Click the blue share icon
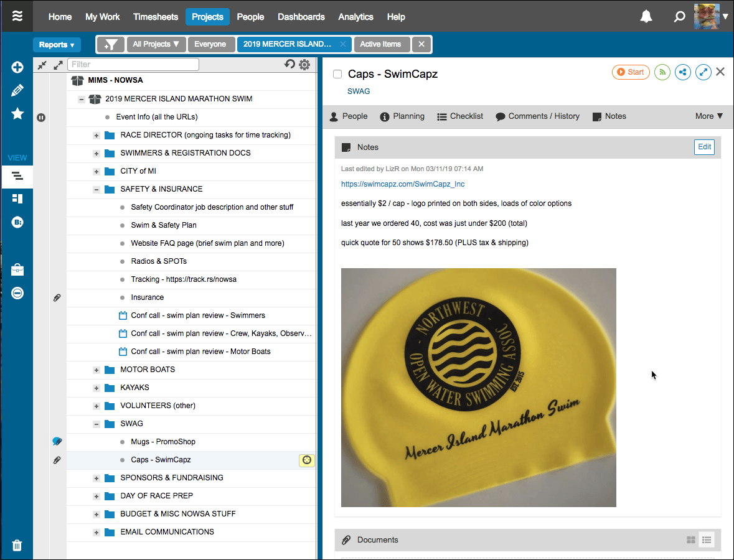The width and height of the screenshot is (734, 560). (x=682, y=72)
